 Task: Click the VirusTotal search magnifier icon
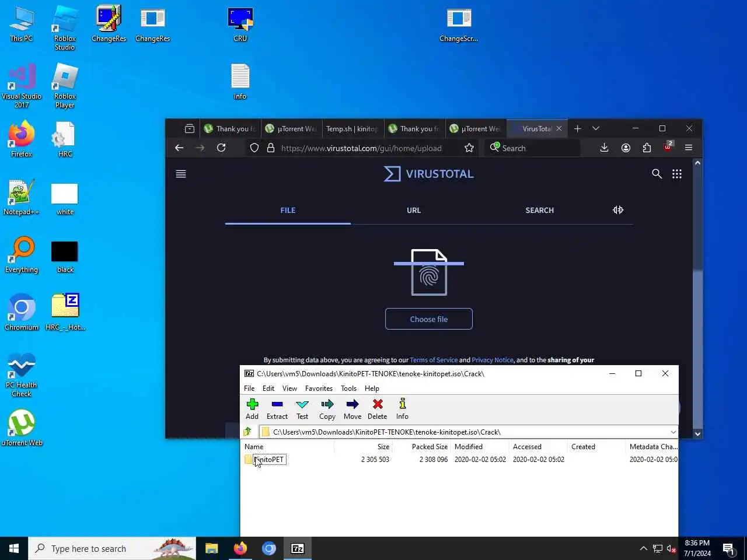657,174
